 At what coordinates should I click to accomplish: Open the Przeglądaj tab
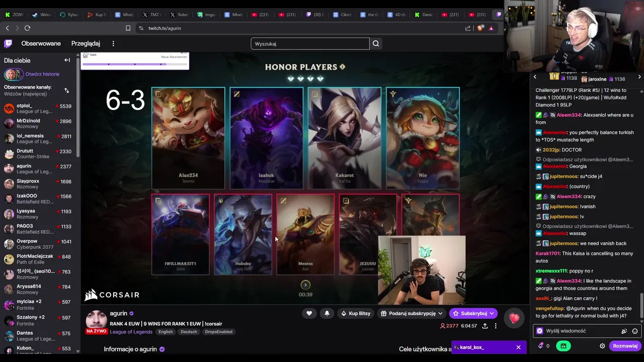86,44
